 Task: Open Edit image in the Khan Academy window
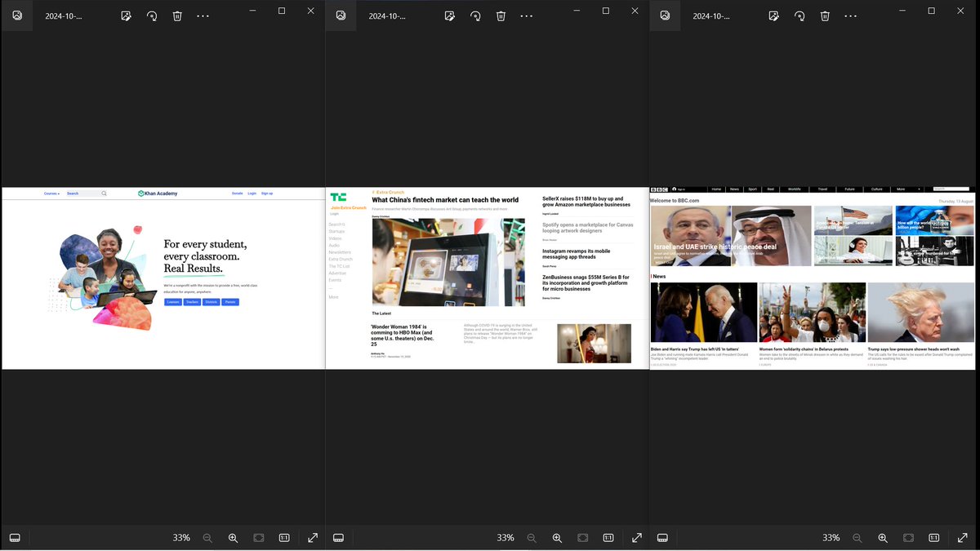pyautogui.click(x=126, y=16)
